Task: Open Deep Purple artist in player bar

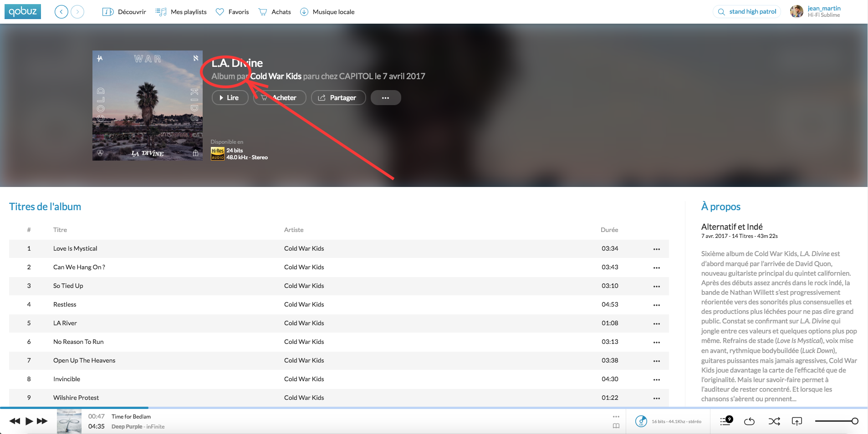Action: pyautogui.click(x=127, y=427)
